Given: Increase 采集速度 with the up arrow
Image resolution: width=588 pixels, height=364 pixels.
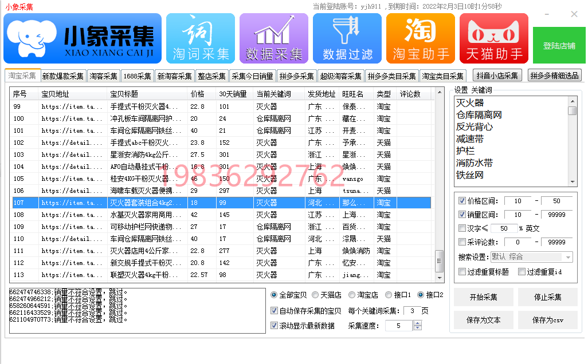Looking at the screenshot, I should [417, 323].
